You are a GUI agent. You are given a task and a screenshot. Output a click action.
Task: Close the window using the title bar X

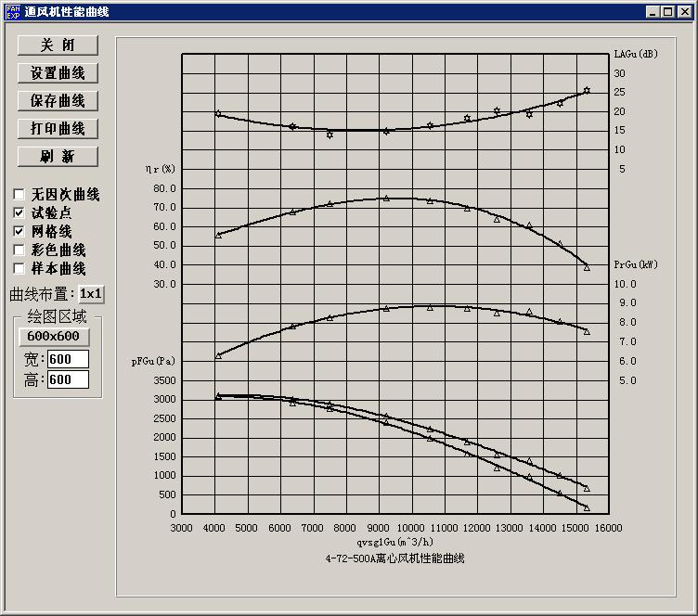684,12
